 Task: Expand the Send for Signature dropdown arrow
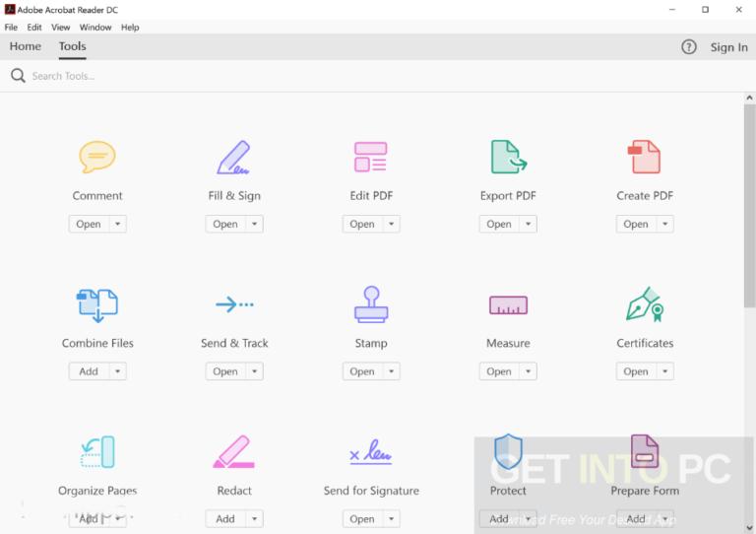tap(392, 518)
